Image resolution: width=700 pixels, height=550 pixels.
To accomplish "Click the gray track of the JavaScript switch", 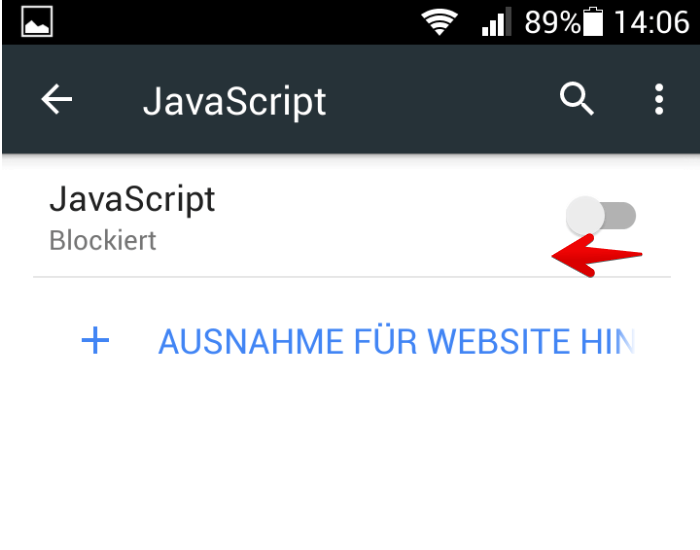I will pyautogui.click(x=621, y=216).
